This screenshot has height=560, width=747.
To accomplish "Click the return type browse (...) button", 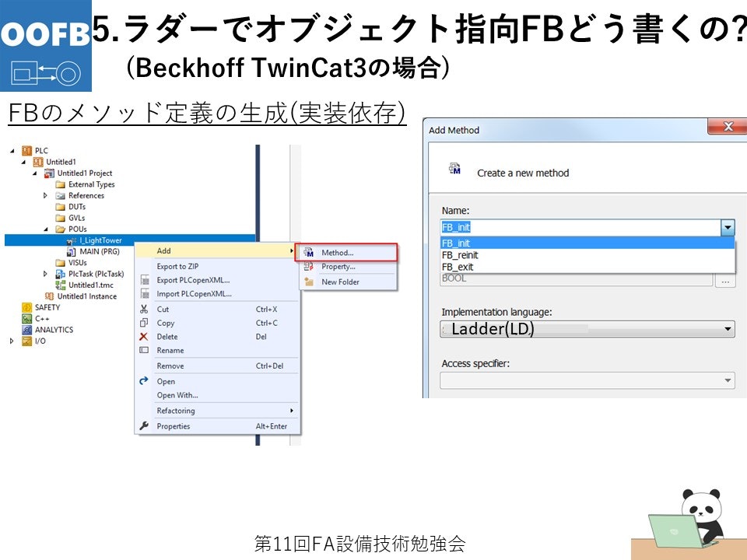I will point(725,281).
